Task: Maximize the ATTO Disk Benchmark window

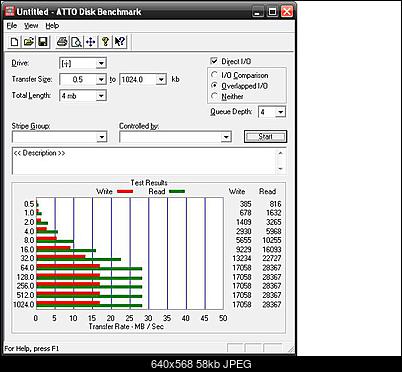Action: [x=272, y=12]
